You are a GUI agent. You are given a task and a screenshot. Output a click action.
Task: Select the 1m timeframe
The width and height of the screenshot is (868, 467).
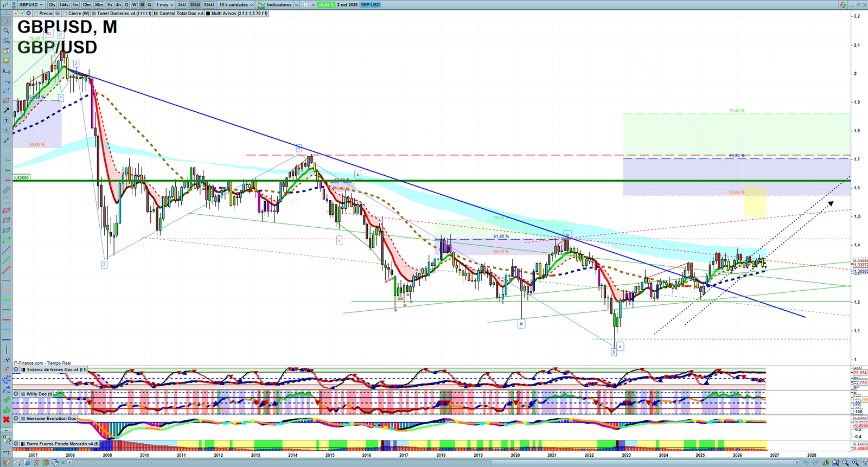point(75,5)
